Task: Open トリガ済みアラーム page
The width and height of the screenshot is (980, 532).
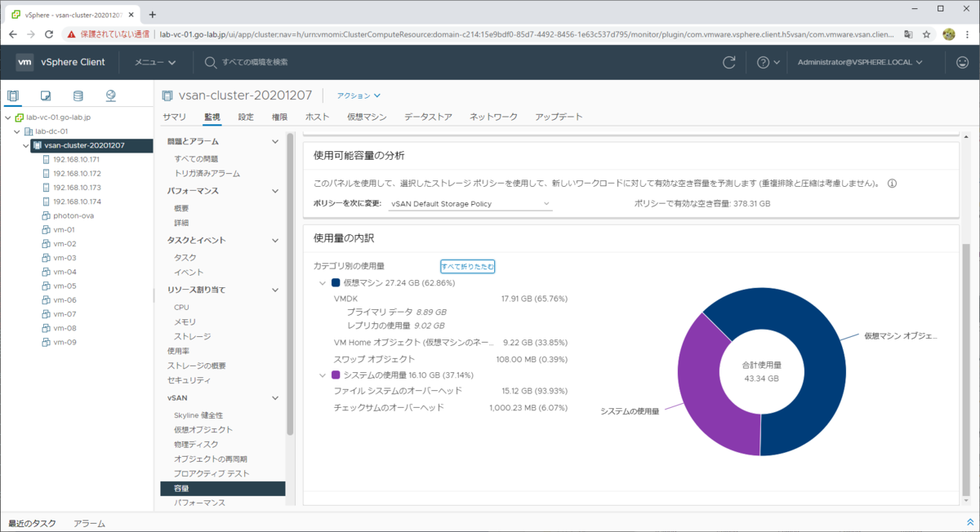Action: point(207,173)
